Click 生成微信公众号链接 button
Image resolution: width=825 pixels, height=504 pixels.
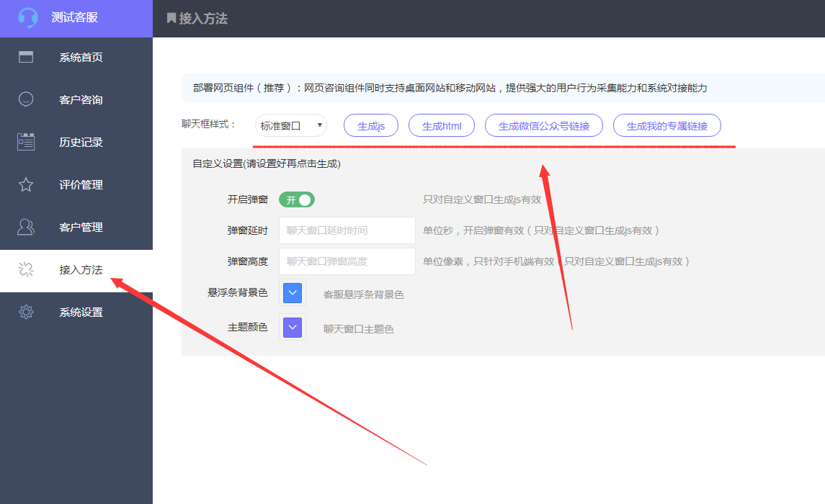(x=543, y=125)
